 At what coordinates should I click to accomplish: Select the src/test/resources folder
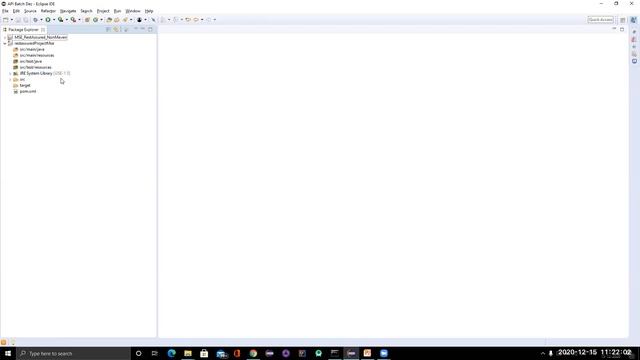(36, 67)
